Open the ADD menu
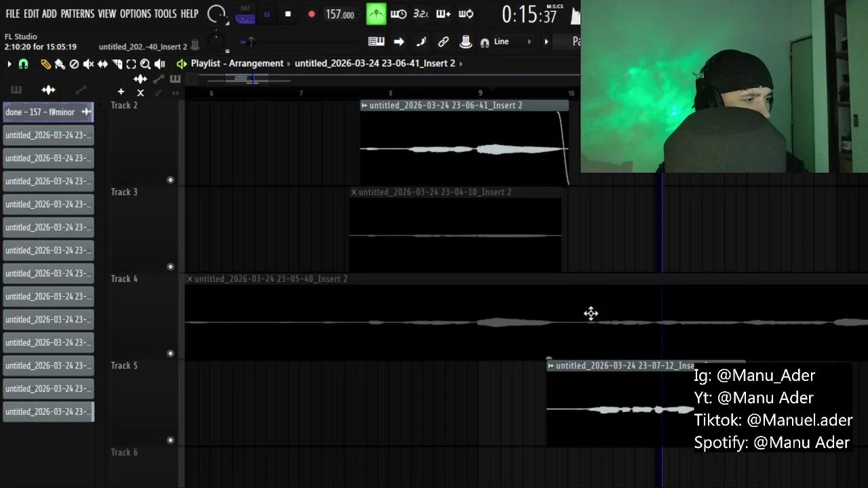Image resolution: width=868 pixels, height=488 pixels. coord(49,14)
